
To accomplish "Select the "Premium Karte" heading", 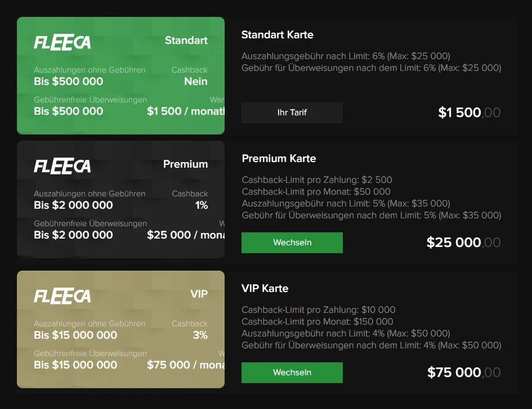I will (x=279, y=159).
